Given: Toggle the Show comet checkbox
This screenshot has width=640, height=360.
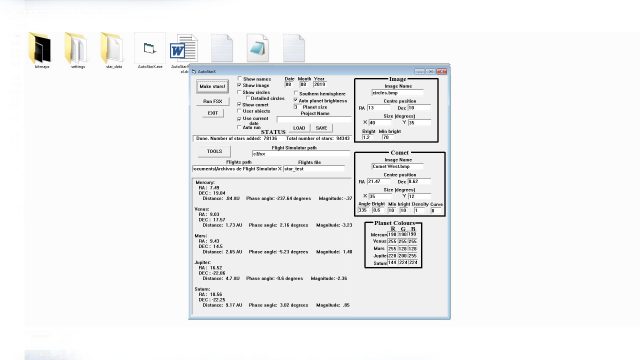Looking at the screenshot, I should [240, 104].
